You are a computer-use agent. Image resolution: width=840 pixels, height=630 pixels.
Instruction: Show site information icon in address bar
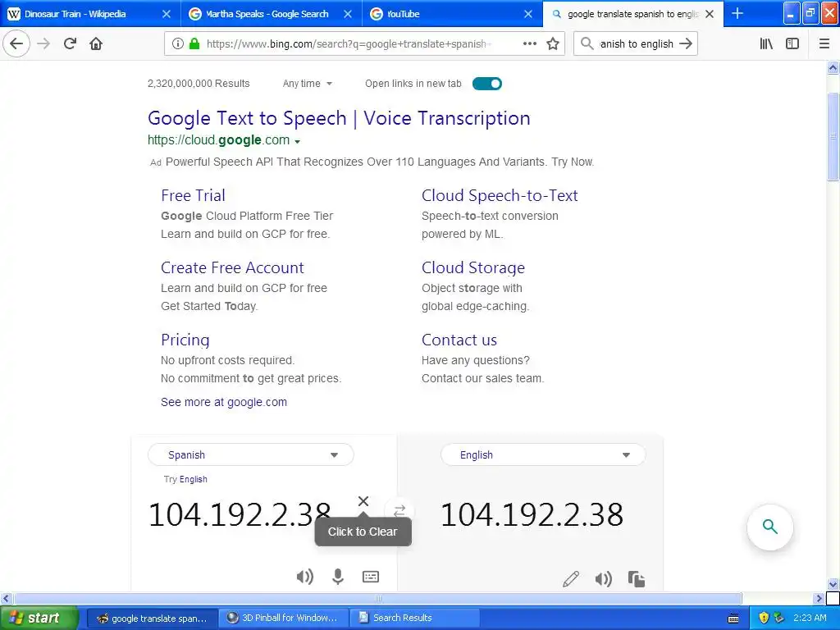pyautogui.click(x=178, y=43)
